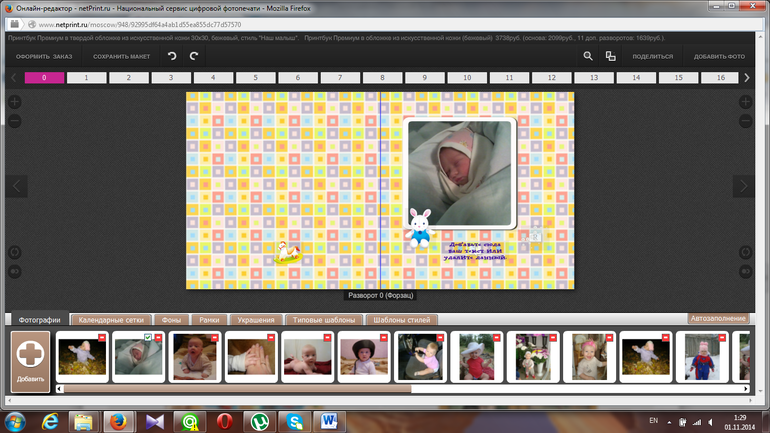
Task: Toggle the green checkmark on second photo thumbnail
Action: tap(148, 338)
